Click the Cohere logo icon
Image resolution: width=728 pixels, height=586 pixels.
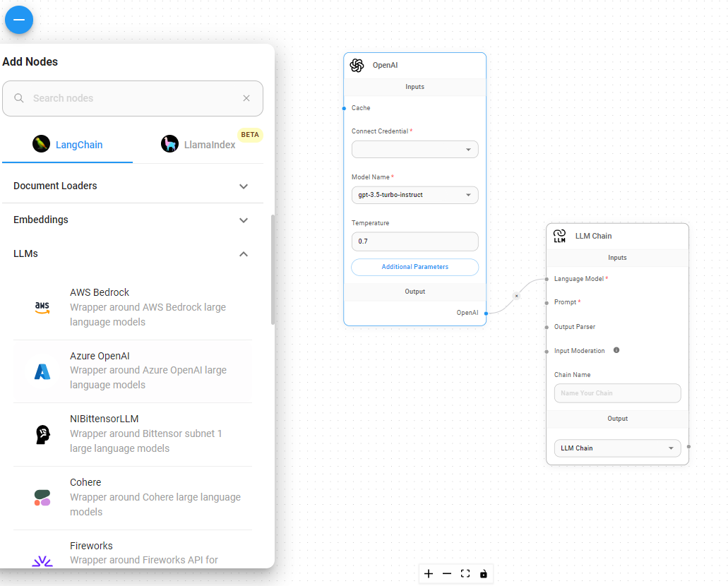click(x=42, y=498)
